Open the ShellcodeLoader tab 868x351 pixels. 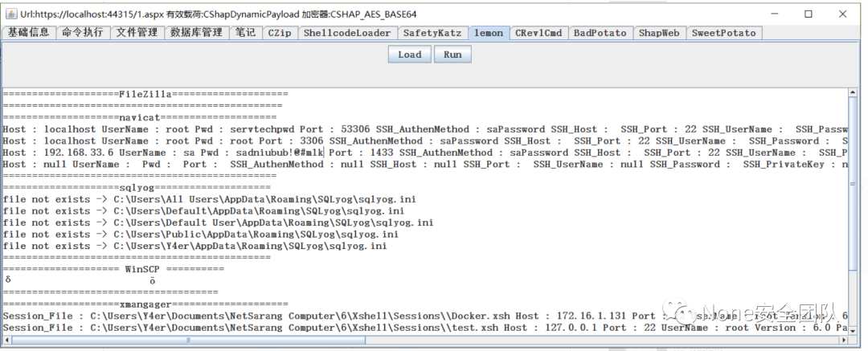pyautogui.click(x=347, y=33)
